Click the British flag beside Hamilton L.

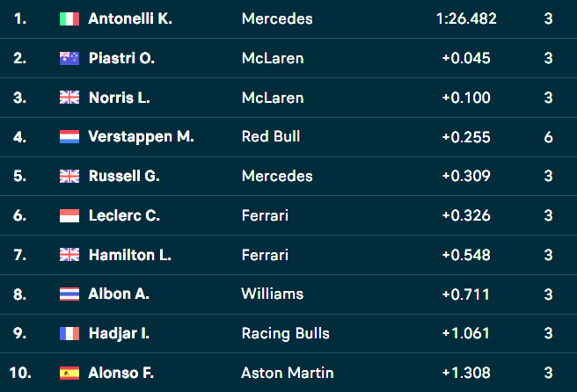(69, 255)
